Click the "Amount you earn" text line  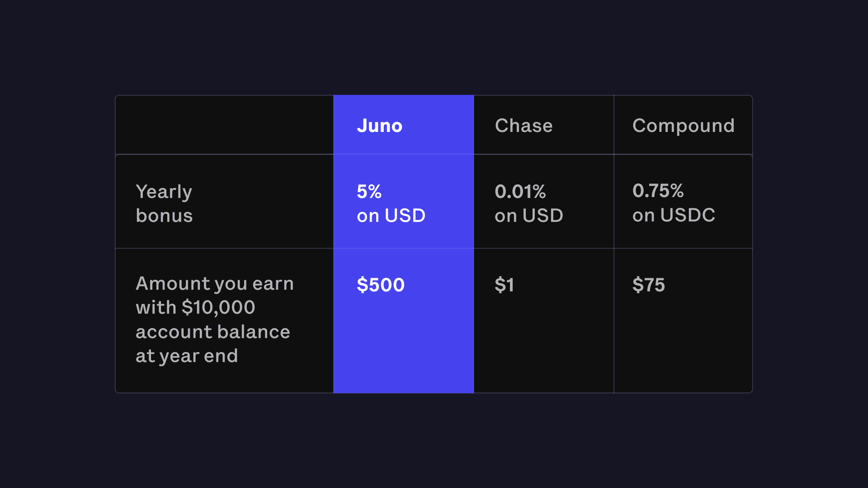(215, 284)
